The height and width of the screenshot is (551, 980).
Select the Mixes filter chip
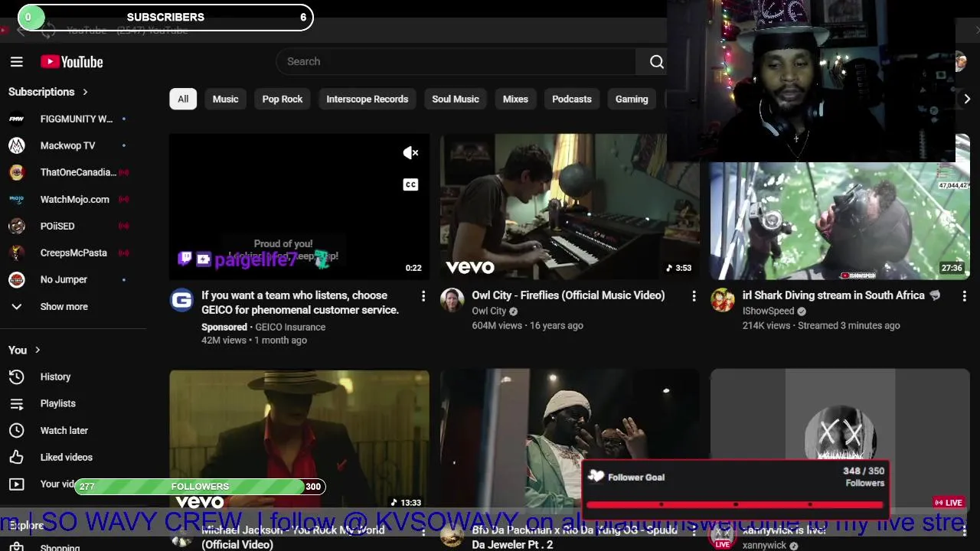[515, 99]
